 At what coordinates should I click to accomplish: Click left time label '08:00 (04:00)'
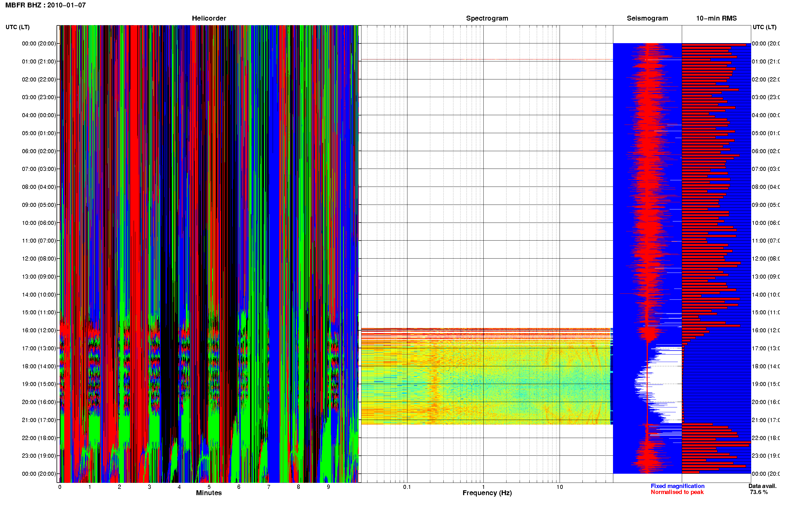point(39,187)
